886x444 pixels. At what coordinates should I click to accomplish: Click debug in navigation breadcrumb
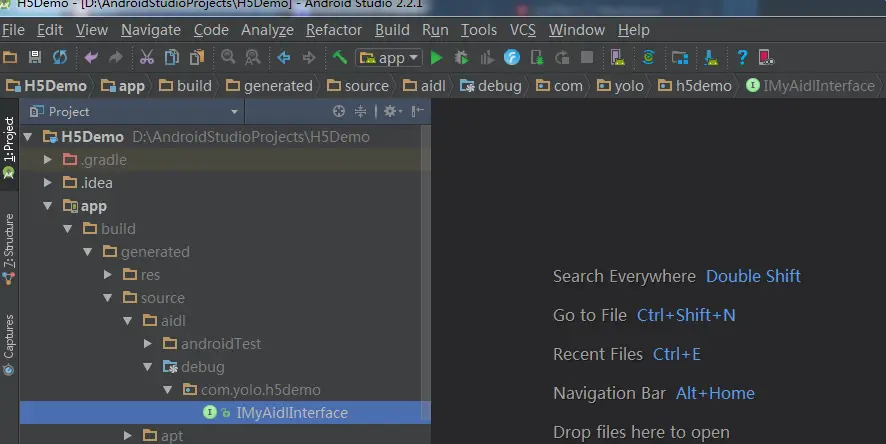[x=491, y=86]
